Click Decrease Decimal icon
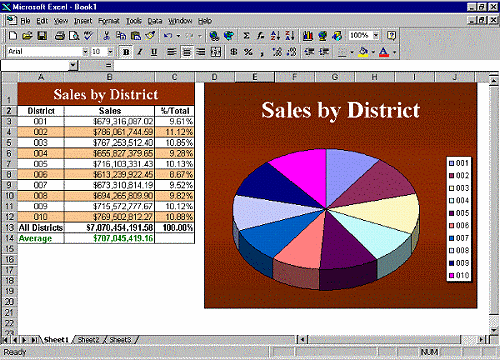Screen dimensions: 500x360 click(291, 52)
